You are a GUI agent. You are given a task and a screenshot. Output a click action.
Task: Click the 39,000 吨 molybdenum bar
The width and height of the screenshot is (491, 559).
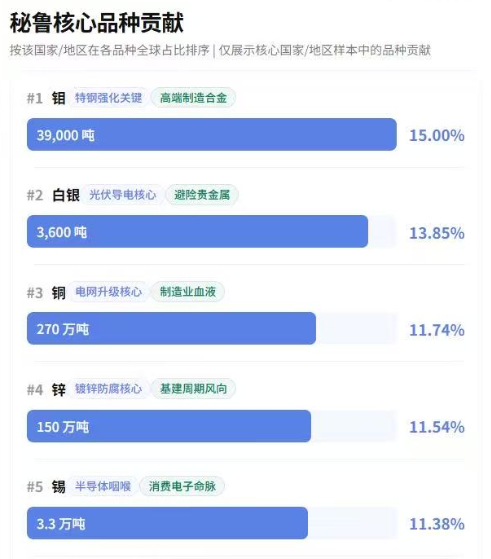click(x=212, y=135)
